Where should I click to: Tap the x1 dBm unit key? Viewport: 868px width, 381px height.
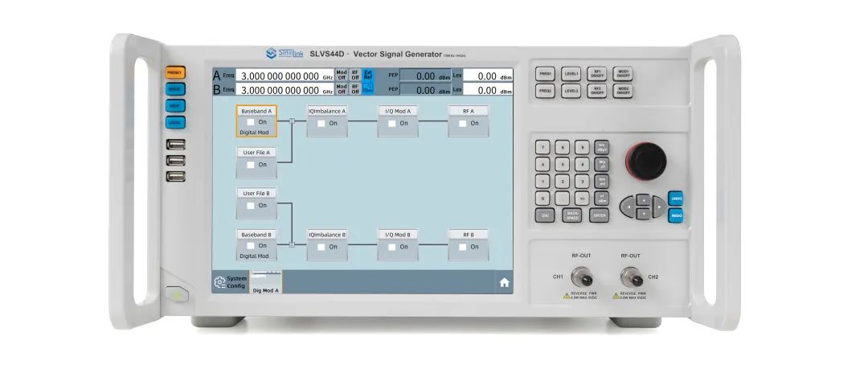[x=602, y=199]
